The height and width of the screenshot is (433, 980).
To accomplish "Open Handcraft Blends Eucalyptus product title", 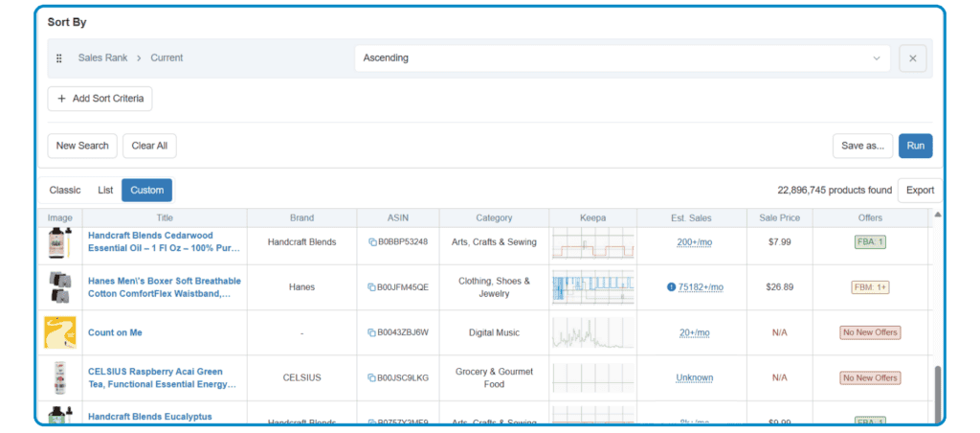I will [150, 417].
